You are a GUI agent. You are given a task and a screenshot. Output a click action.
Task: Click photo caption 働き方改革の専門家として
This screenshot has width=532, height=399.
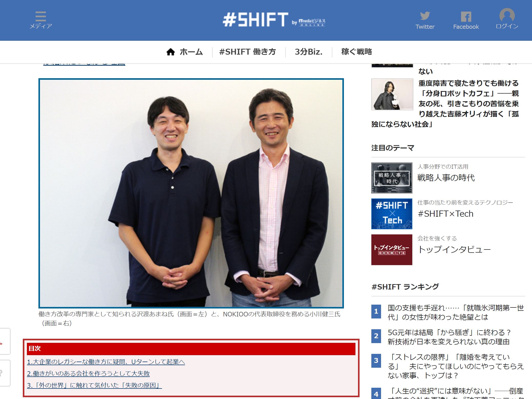(x=189, y=319)
